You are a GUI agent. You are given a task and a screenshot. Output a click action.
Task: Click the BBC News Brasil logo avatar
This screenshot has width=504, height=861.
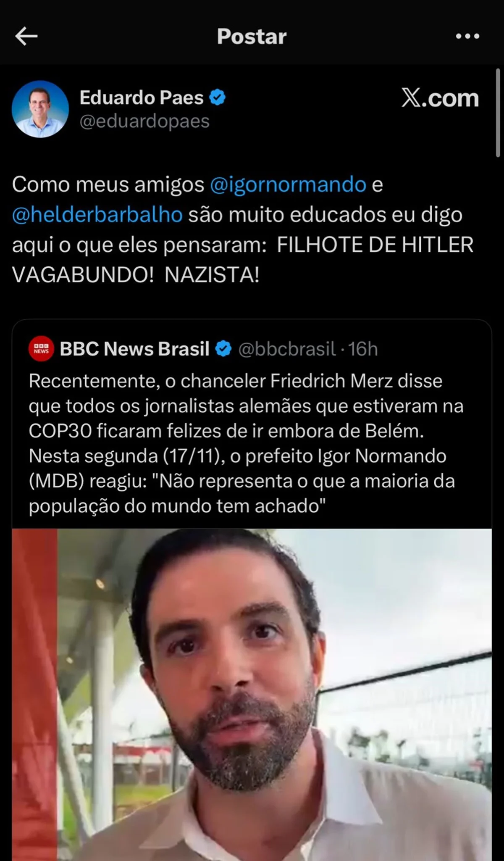tap(41, 349)
